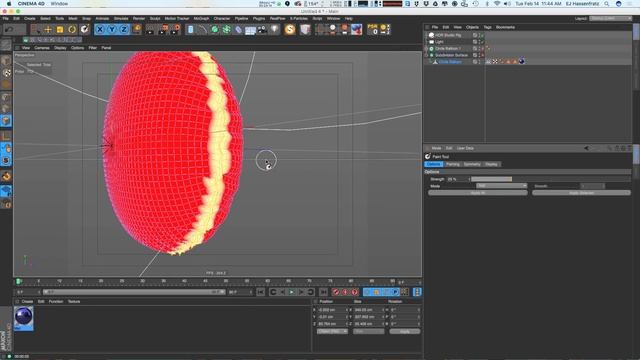Open the Object (Rel) coordinate dropdown
Screen dimensions: 640x360
(x=332, y=331)
